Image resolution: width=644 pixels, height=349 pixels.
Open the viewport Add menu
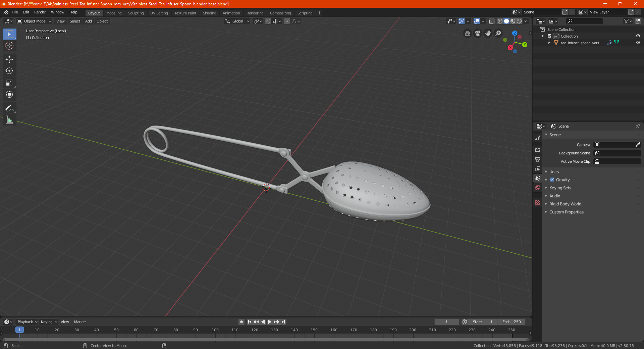(x=88, y=21)
